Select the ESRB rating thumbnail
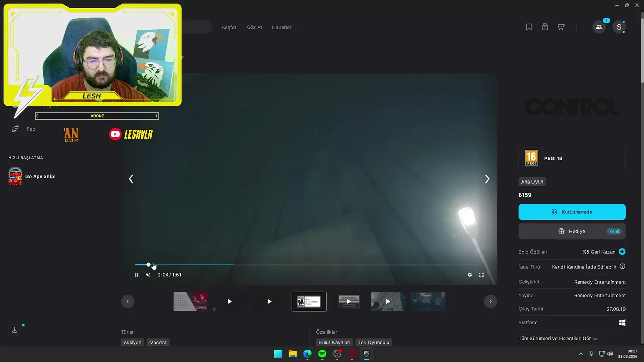Screen dimensions: 644x362 point(309,301)
